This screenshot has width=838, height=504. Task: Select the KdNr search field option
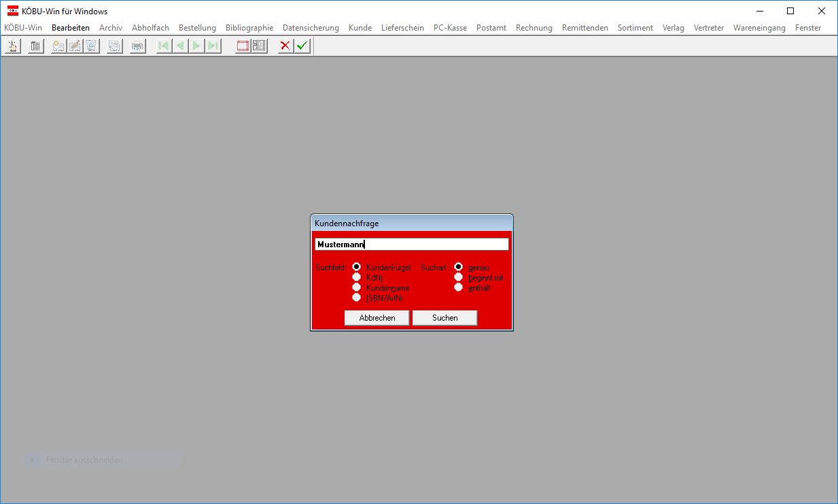click(356, 277)
